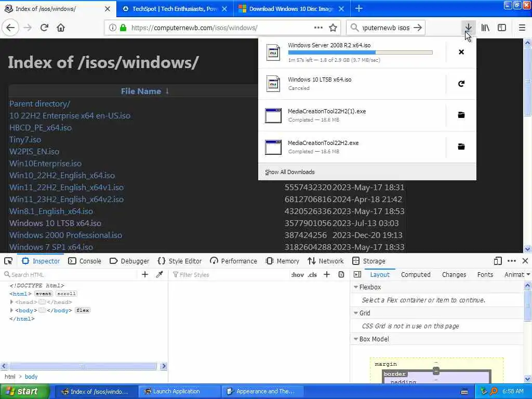
Task: Open folder for MediaCreationTool22H2(1).exe
Action: tap(461, 115)
